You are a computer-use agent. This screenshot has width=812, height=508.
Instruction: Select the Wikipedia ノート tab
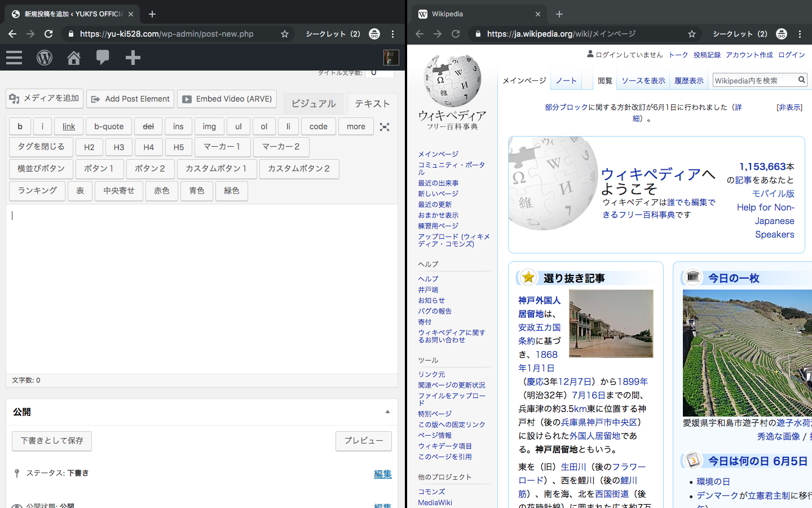point(566,81)
